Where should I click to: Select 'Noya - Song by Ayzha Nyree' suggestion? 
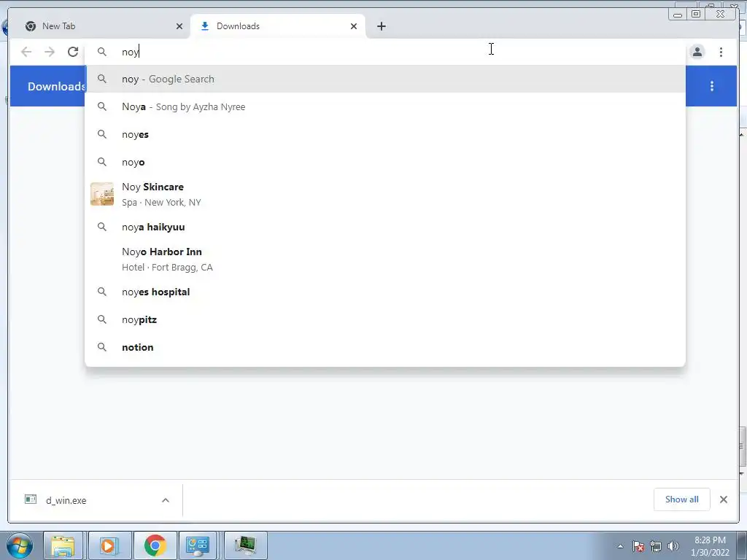(x=385, y=106)
